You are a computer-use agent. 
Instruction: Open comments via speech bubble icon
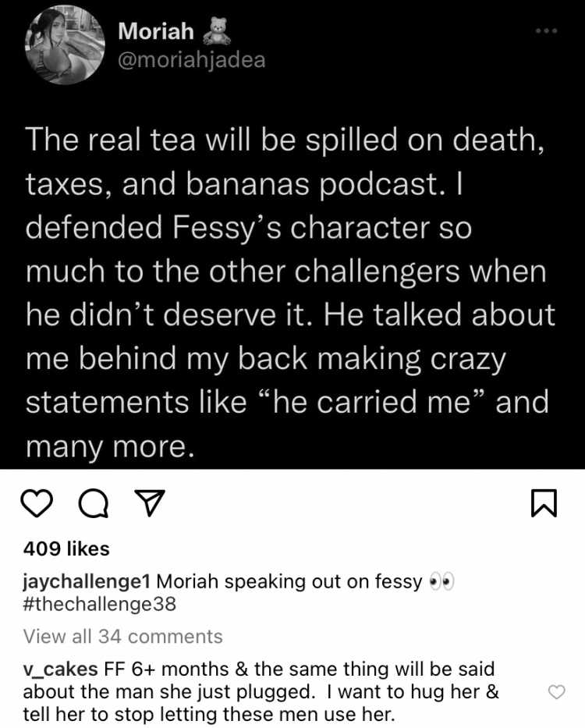click(94, 504)
